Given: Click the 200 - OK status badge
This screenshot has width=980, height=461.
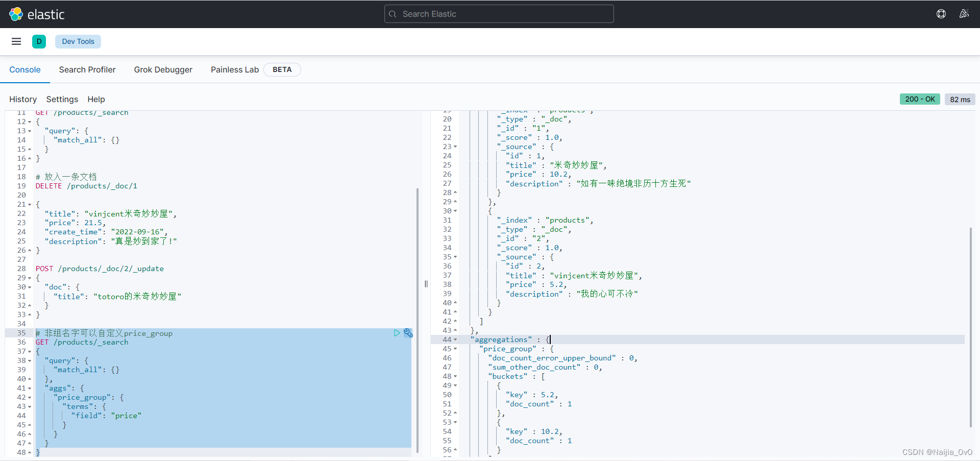Looking at the screenshot, I should point(920,99).
